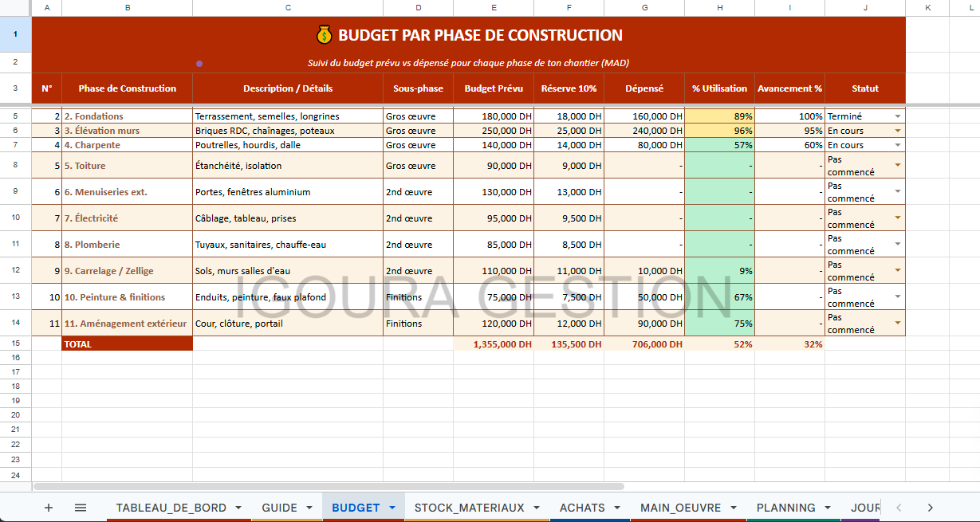This screenshot has height=522, width=980.
Task: Select the % Utilisation column header cell
Action: coord(719,88)
